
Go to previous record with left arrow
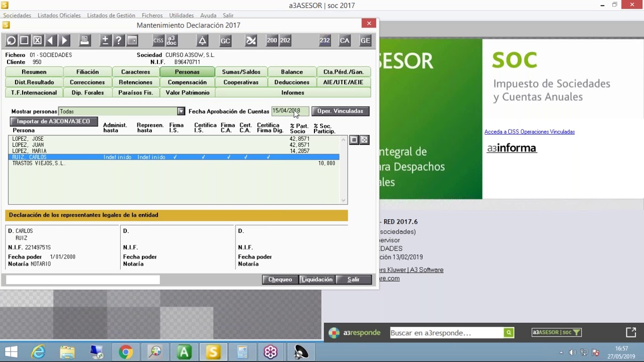[x=51, y=41]
